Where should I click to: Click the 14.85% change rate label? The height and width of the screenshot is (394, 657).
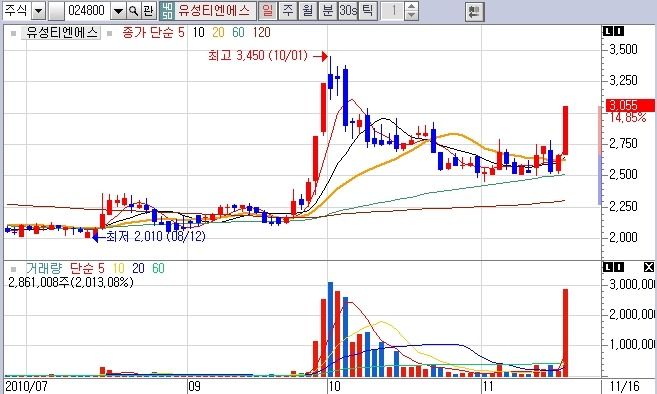pyautogui.click(x=628, y=118)
